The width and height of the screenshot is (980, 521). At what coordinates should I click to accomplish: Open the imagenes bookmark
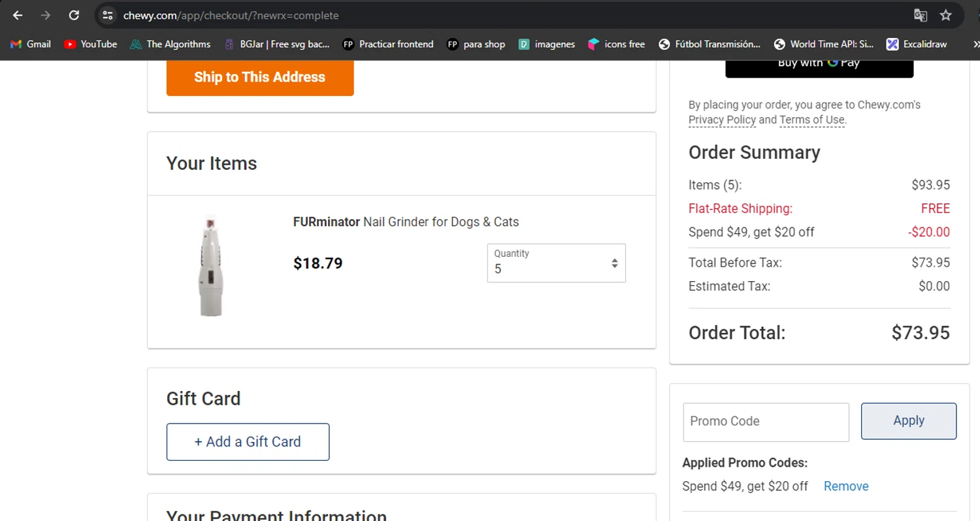tap(547, 44)
